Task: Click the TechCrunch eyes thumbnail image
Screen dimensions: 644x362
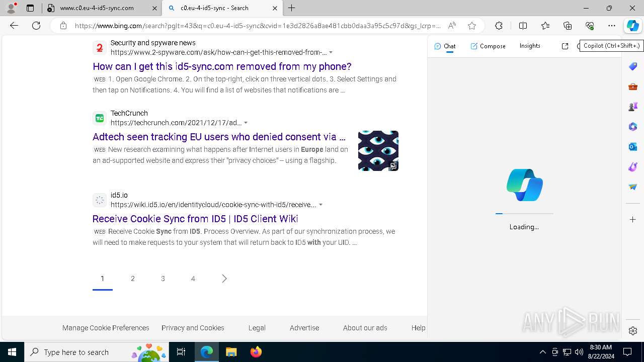Action: coord(378,151)
